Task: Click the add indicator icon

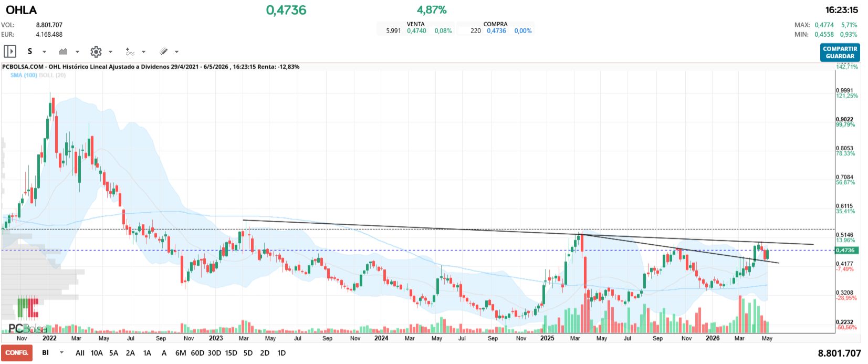Action: click(130, 51)
